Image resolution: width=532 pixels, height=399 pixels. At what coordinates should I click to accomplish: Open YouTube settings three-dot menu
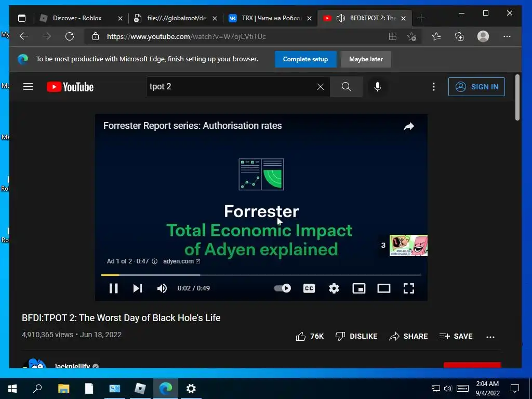[434, 87]
